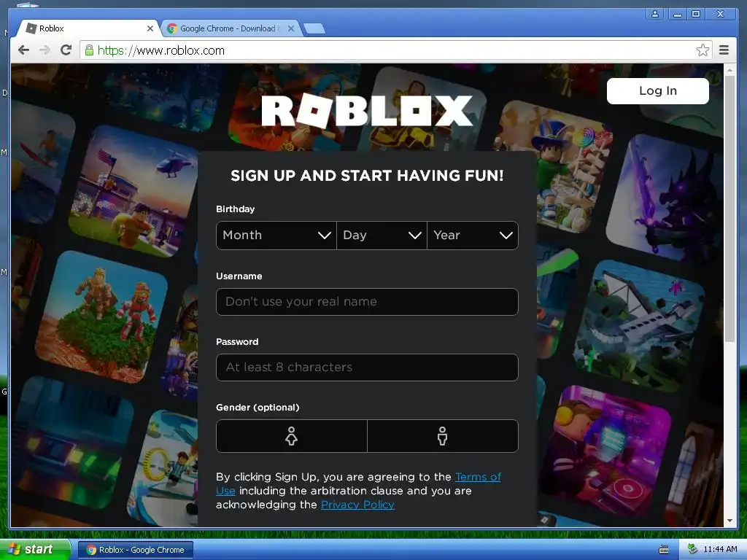Click the Chrome user profile icon
747x560 pixels.
pos(655,14)
